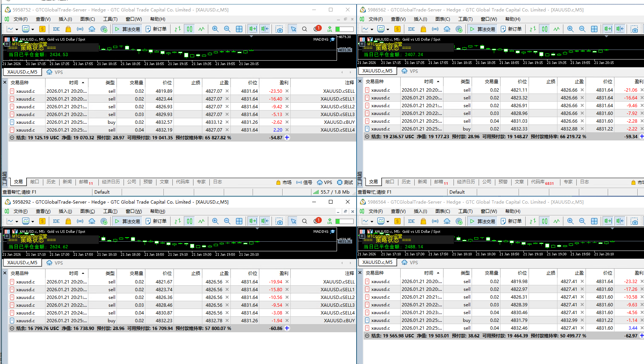Switch to bar chart mode in window 5958752
Image resolution: width=644 pixels, height=364 pixels.
click(x=178, y=29)
